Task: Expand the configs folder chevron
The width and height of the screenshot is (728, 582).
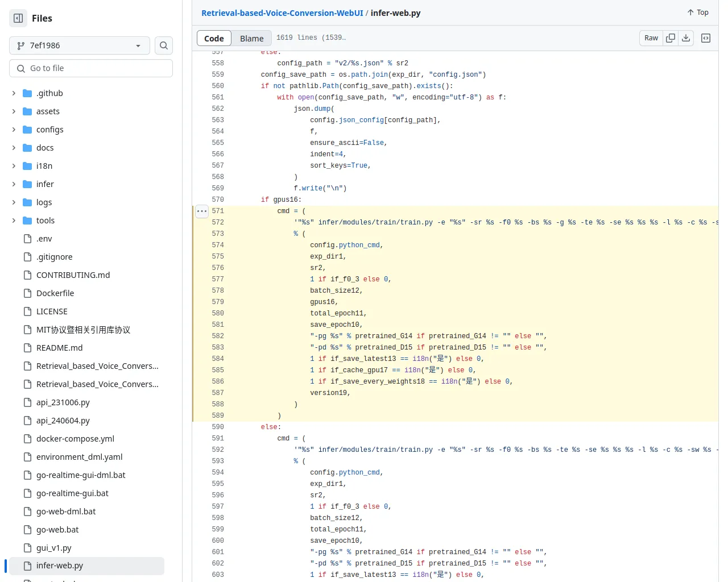Action: pyautogui.click(x=14, y=130)
